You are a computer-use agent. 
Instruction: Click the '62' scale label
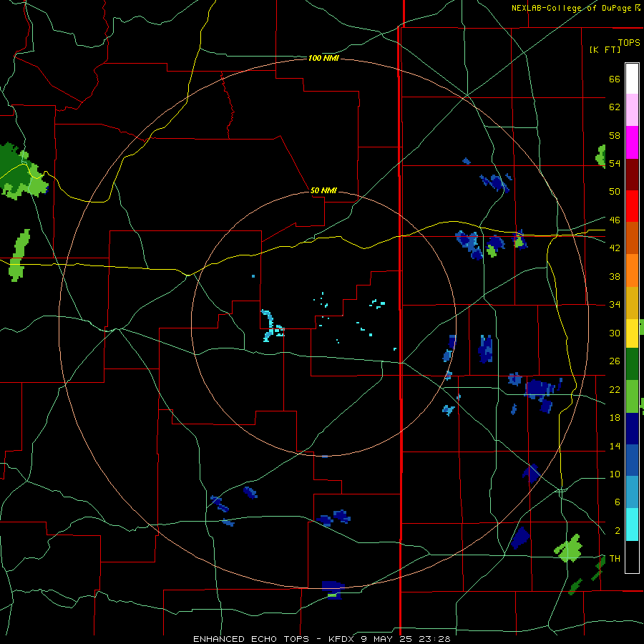point(615,107)
